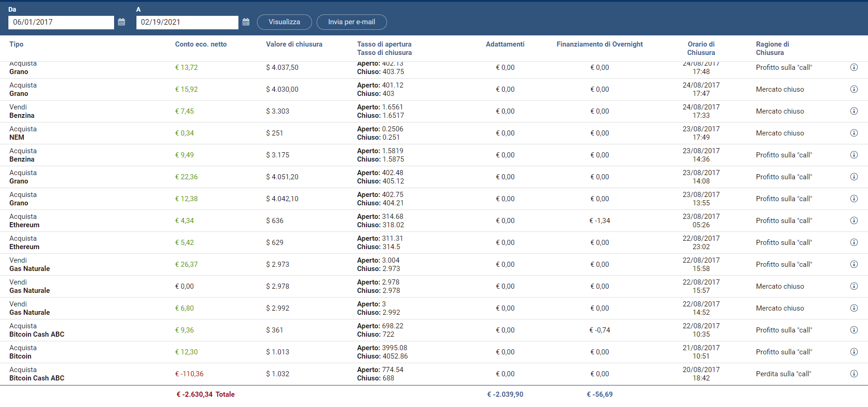Sort by the Tipo column header
The width and height of the screenshot is (868, 407).
[16, 44]
